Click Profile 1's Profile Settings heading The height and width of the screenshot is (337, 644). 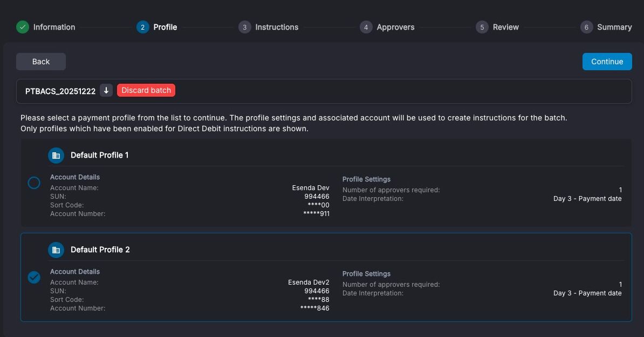point(366,179)
